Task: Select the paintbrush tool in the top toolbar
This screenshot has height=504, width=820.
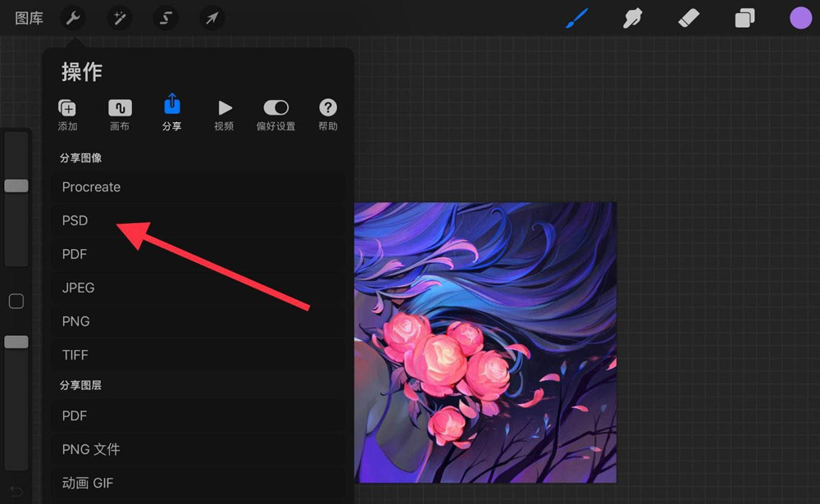Action: 576,17
